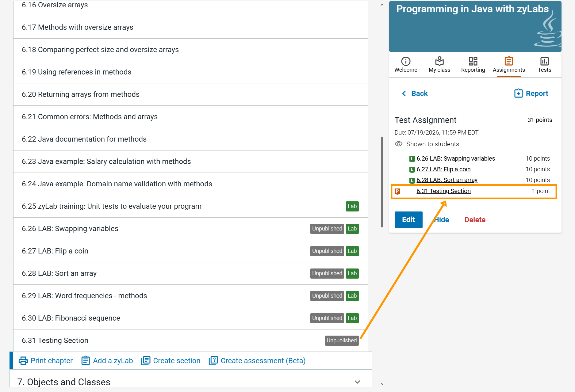Open section 6.23 Salary calculation example
The image size is (575, 392).
pos(191,162)
